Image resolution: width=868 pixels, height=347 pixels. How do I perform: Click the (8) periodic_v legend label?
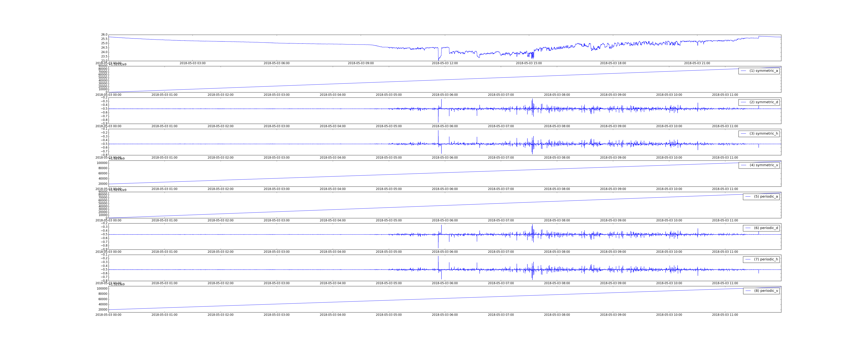766,291
